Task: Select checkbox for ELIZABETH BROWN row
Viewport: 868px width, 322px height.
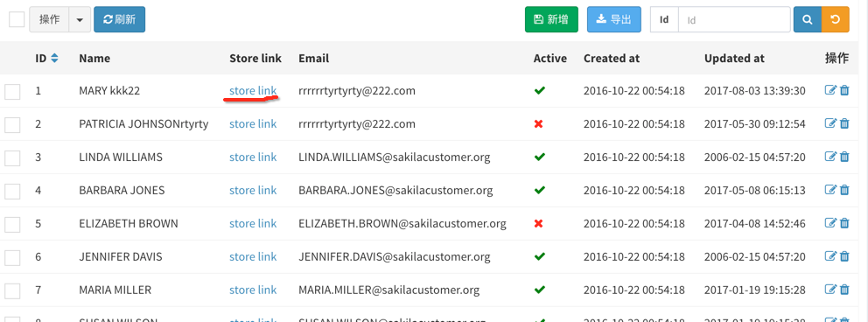Action: coord(12,224)
